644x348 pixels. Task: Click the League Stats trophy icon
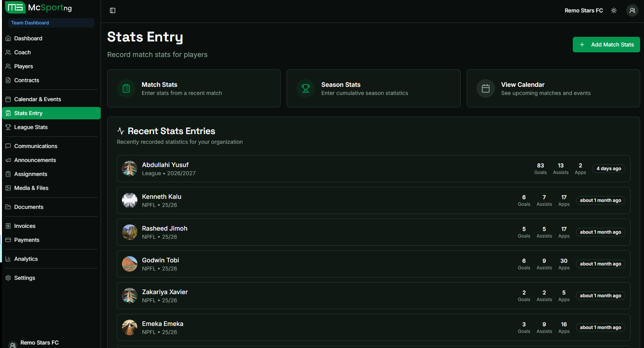pyautogui.click(x=8, y=127)
